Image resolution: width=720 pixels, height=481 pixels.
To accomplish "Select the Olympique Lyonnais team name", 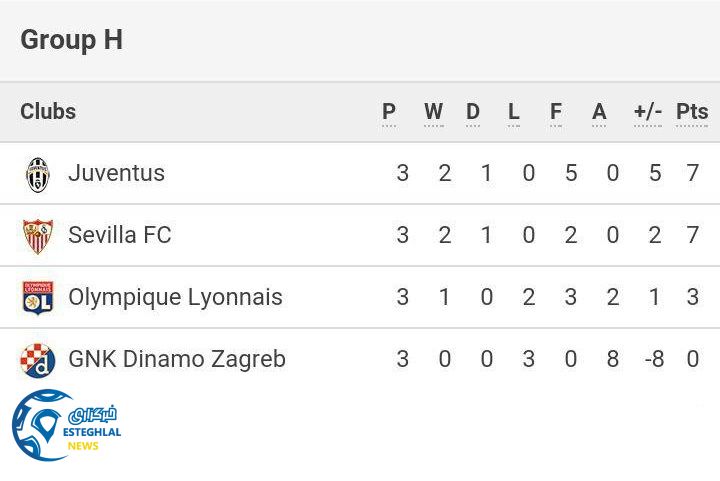I will tap(175, 298).
